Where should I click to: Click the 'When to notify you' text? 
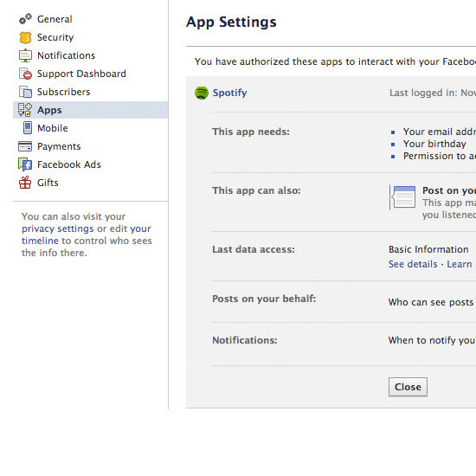point(432,340)
